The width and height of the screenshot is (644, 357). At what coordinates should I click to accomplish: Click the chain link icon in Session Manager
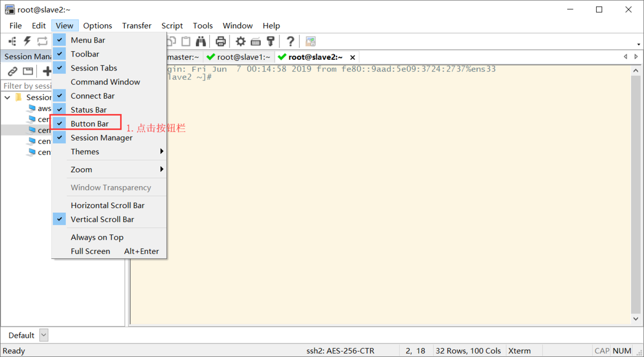click(x=12, y=72)
